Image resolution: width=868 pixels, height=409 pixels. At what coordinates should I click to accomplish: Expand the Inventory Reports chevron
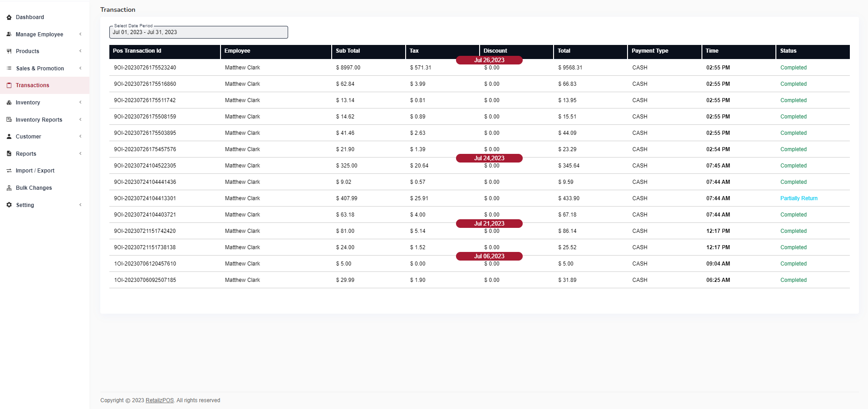(x=80, y=119)
